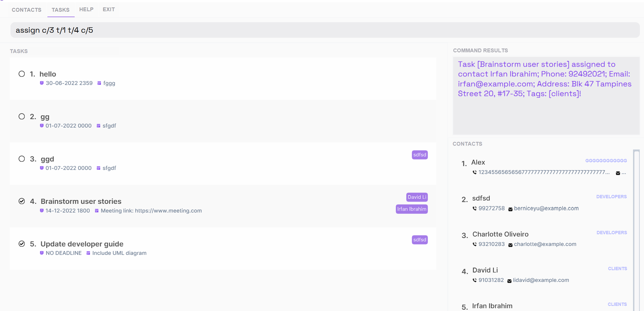Click the David Li assignee tag on task 4
The image size is (644, 311).
(417, 197)
